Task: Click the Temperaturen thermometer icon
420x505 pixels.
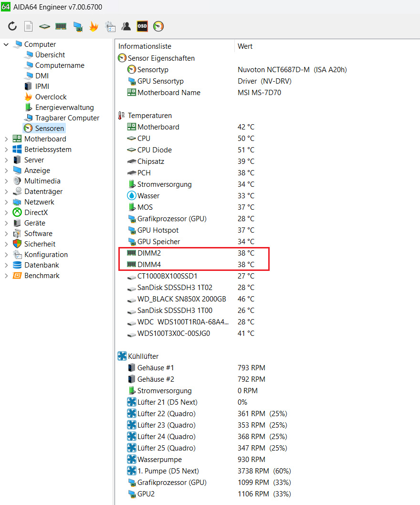Action: coord(122,115)
